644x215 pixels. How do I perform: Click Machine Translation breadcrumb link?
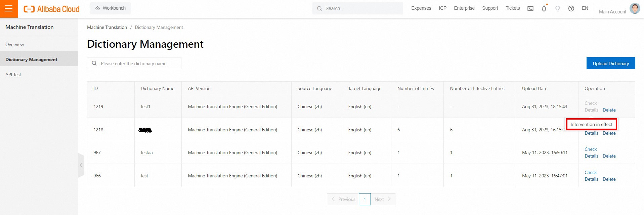pos(107,27)
